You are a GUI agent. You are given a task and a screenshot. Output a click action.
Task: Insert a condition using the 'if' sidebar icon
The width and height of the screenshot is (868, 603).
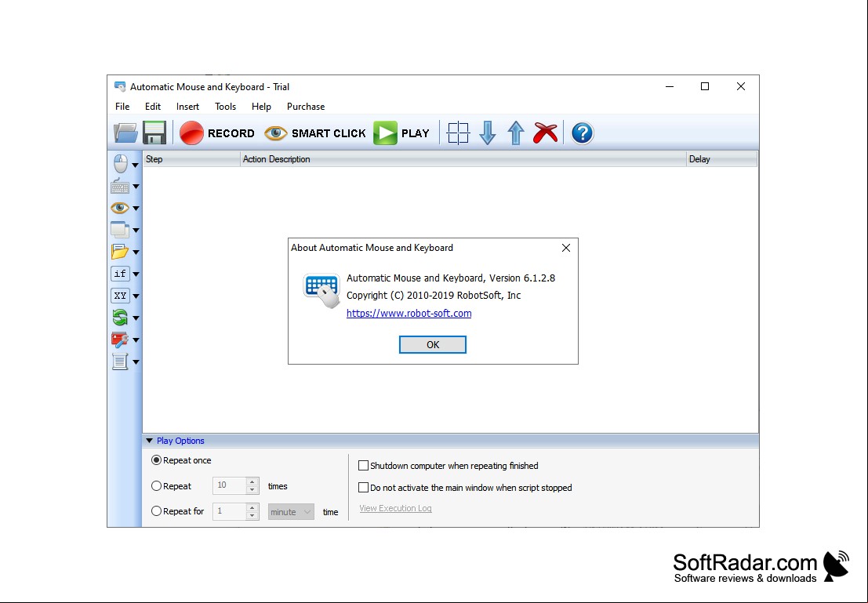point(120,274)
